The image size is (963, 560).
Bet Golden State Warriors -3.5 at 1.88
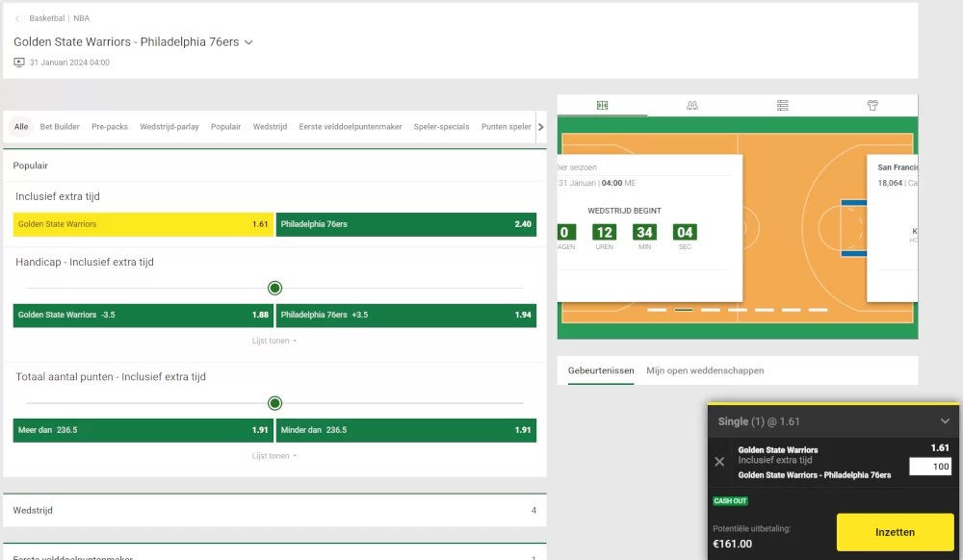(x=143, y=316)
